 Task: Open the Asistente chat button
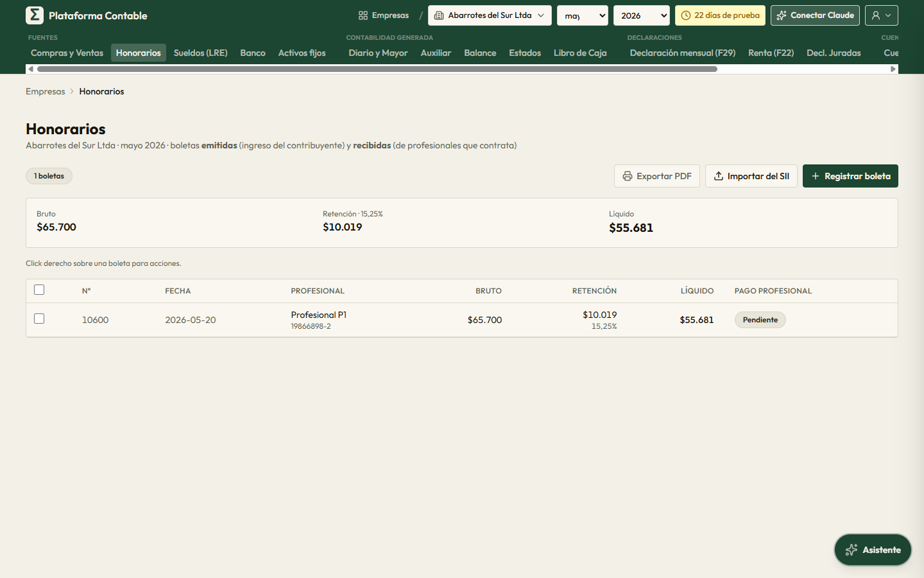[x=873, y=550]
